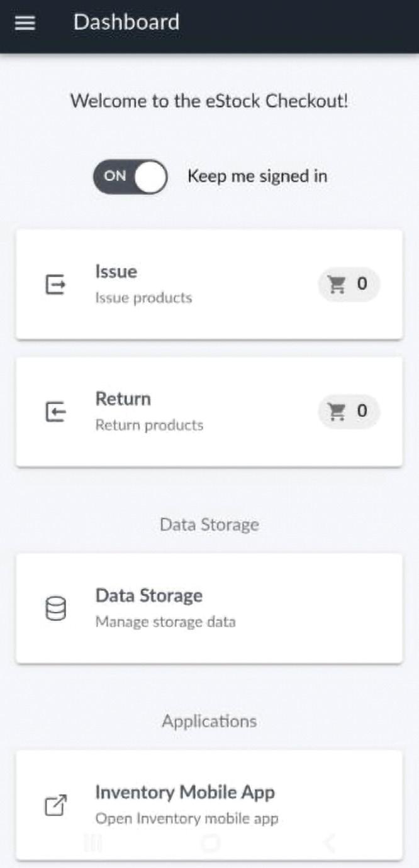Image resolution: width=419 pixels, height=868 pixels.
Task: Tap the Keep me signed in label
Action: click(257, 176)
